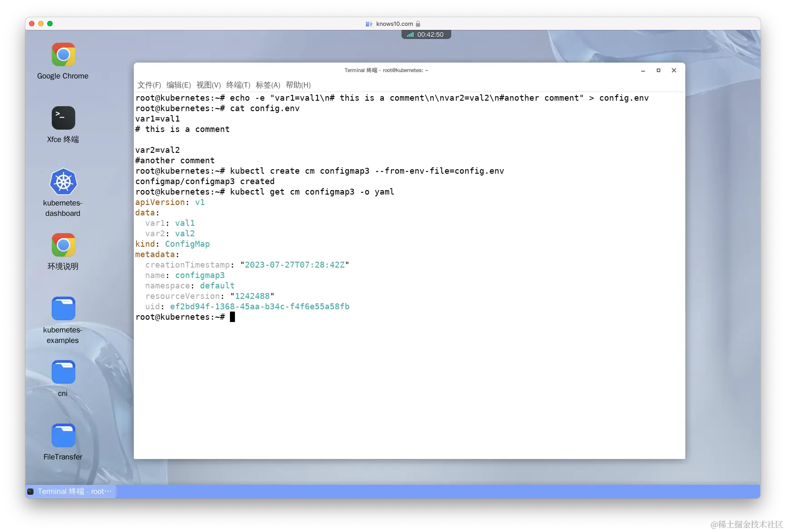Open the 帮助(H) menu
786x532 pixels.
coord(298,85)
